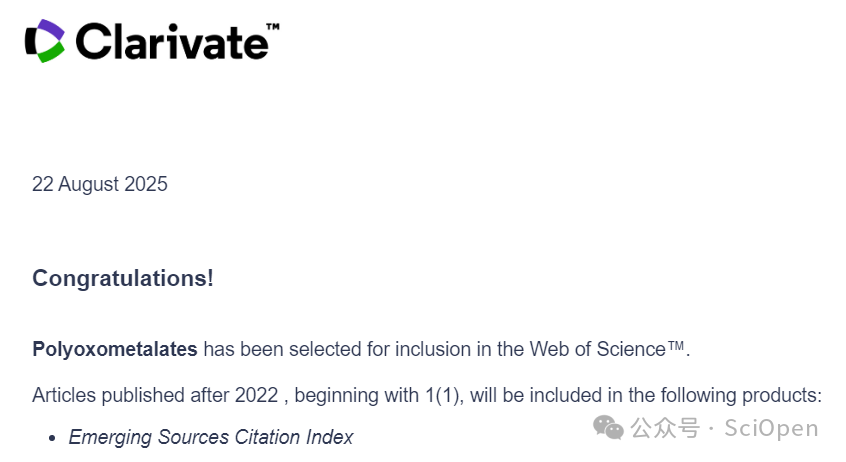
Task: Open Emerging Sources Citation Index item
Action: coord(211,437)
